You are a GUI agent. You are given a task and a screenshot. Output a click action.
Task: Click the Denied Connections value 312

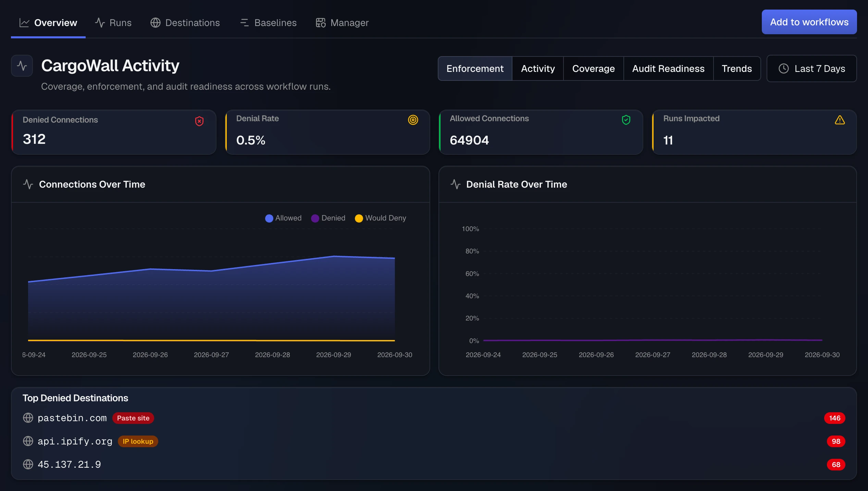tap(34, 139)
